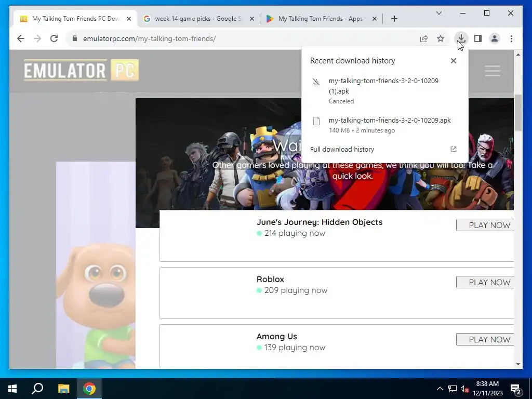Switch to week 14 game picks tab
This screenshot has width=532, height=399.
coord(198,19)
